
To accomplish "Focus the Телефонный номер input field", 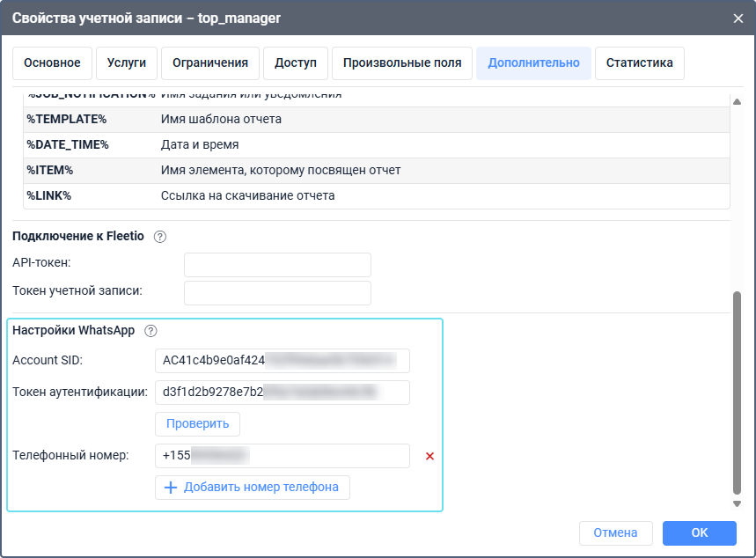I will 282,456.
